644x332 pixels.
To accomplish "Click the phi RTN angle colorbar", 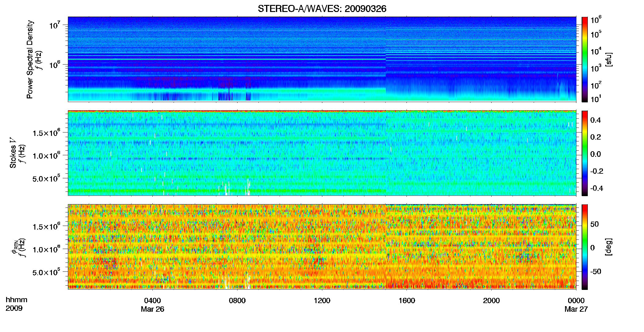I will [585, 247].
